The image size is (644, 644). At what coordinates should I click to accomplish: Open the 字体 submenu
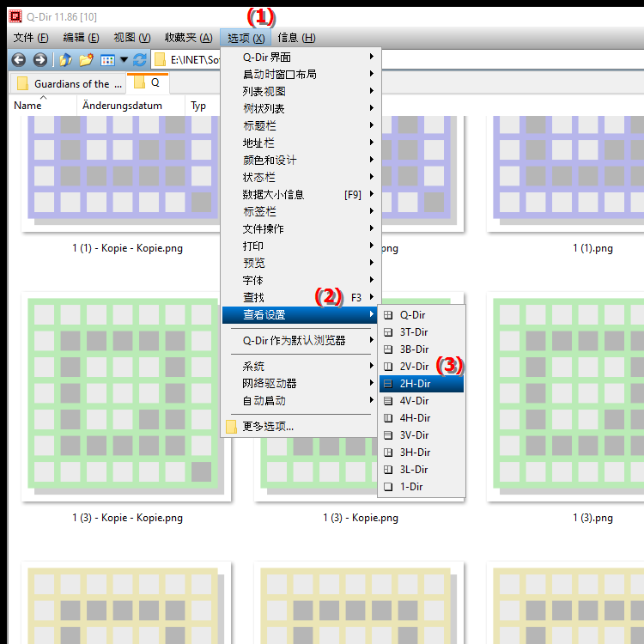[301, 281]
